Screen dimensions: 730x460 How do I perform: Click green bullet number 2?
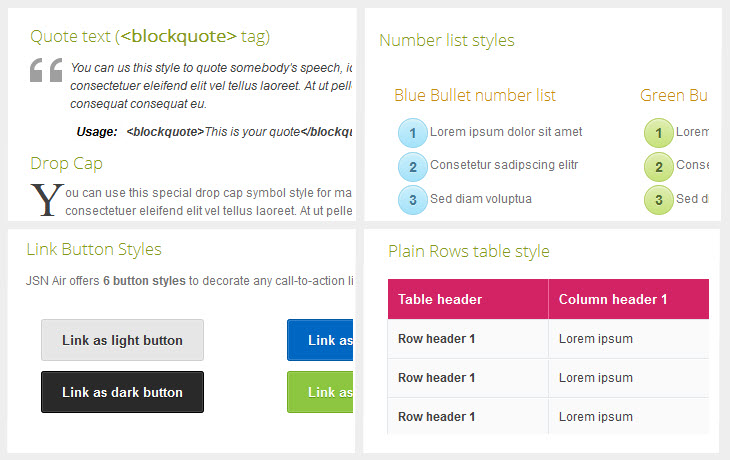(658, 166)
